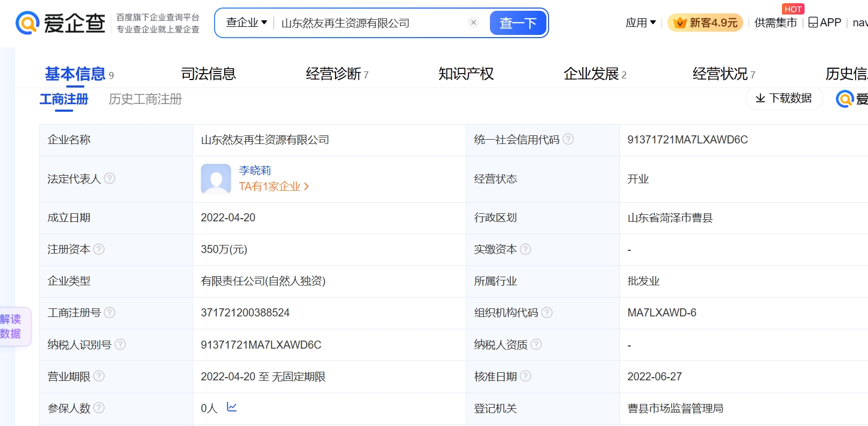Click the 新客4.9元 promotion badge
Screen dimensions: 868x426
click(x=705, y=23)
